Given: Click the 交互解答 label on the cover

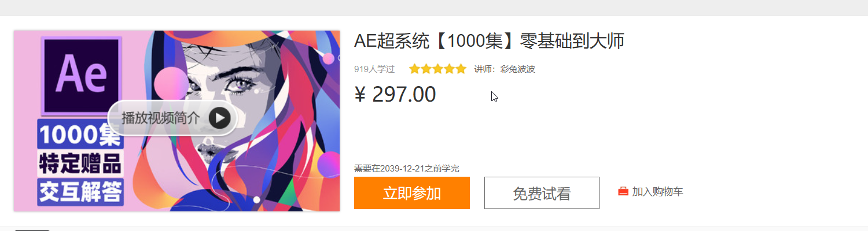Looking at the screenshot, I should click(80, 192).
